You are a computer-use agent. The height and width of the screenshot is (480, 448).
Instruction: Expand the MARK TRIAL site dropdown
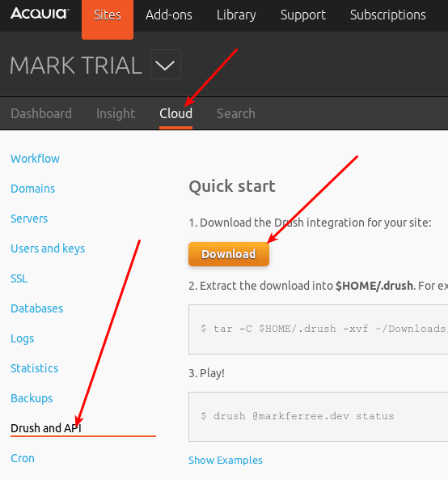click(166, 65)
